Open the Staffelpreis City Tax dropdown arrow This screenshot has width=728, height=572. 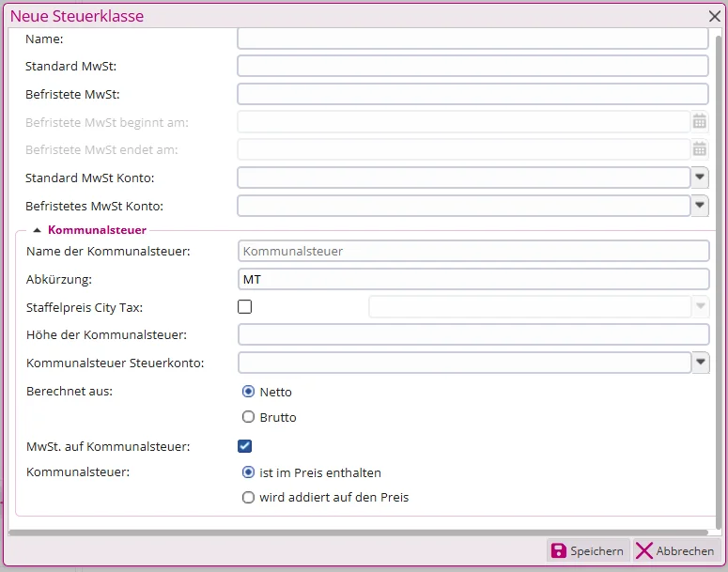coord(701,306)
